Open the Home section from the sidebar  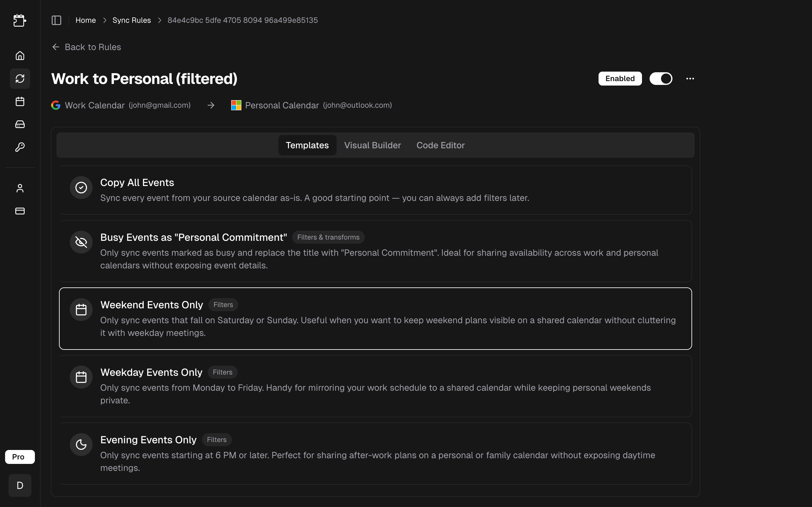point(20,55)
